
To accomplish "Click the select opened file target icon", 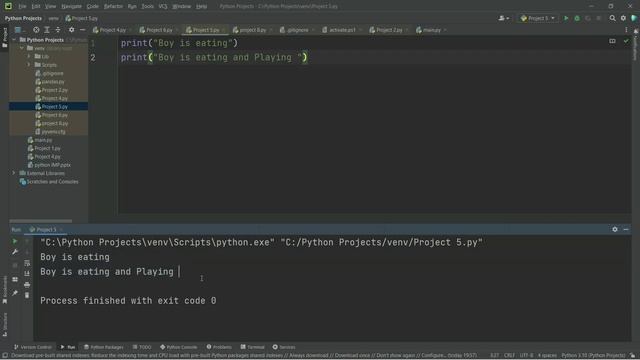I will (36, 30).
